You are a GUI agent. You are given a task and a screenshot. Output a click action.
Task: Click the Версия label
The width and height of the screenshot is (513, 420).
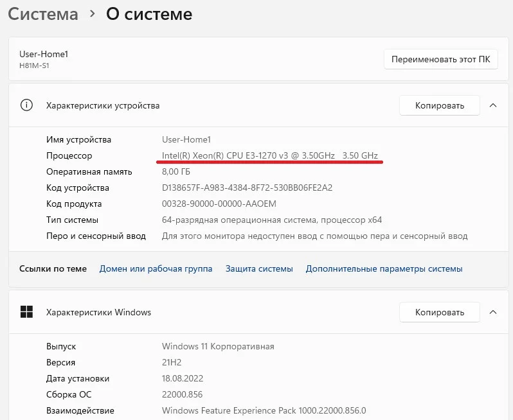60,362
